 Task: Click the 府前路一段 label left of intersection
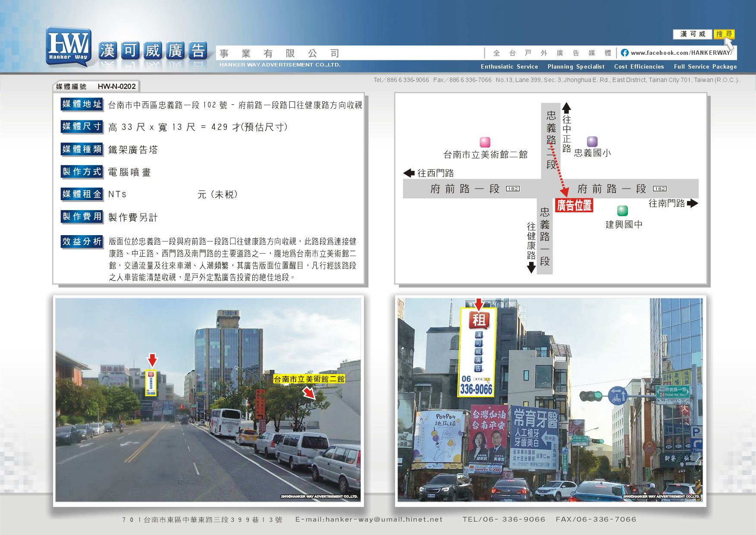pyautogui.click(x=464, y=189)
